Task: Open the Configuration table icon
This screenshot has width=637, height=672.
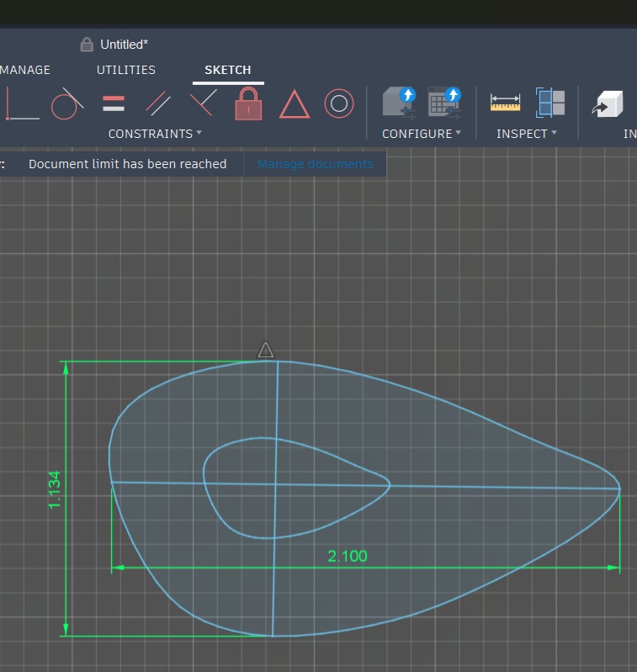Action: pyautogui.click(x=443, y=103)
